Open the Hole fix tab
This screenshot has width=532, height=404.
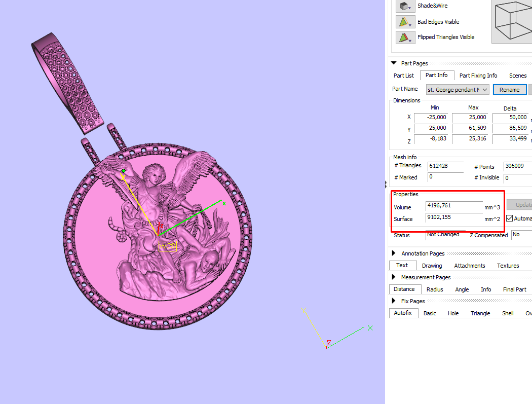coord(453,313)
